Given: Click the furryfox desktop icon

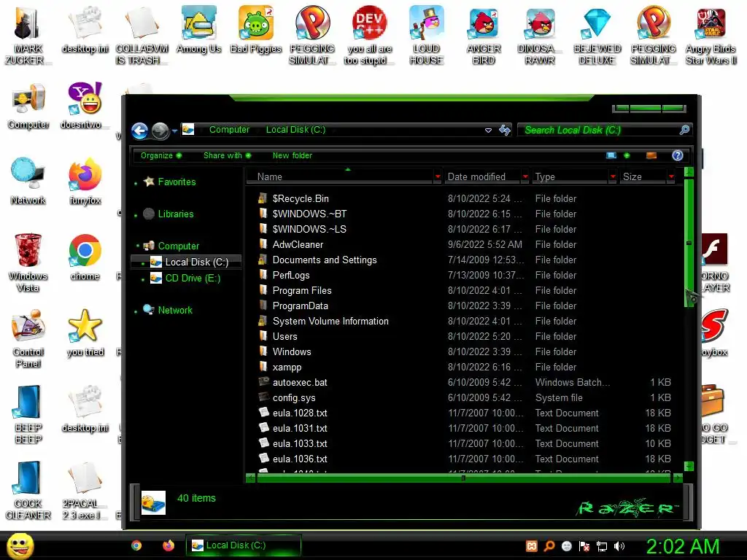Looking at the screenshot, I should 85,182.
